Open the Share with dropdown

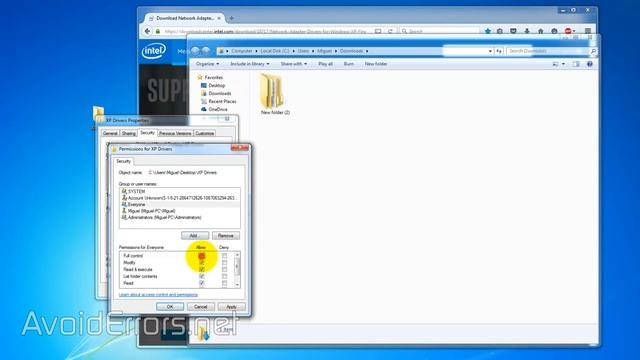[293, 64]
